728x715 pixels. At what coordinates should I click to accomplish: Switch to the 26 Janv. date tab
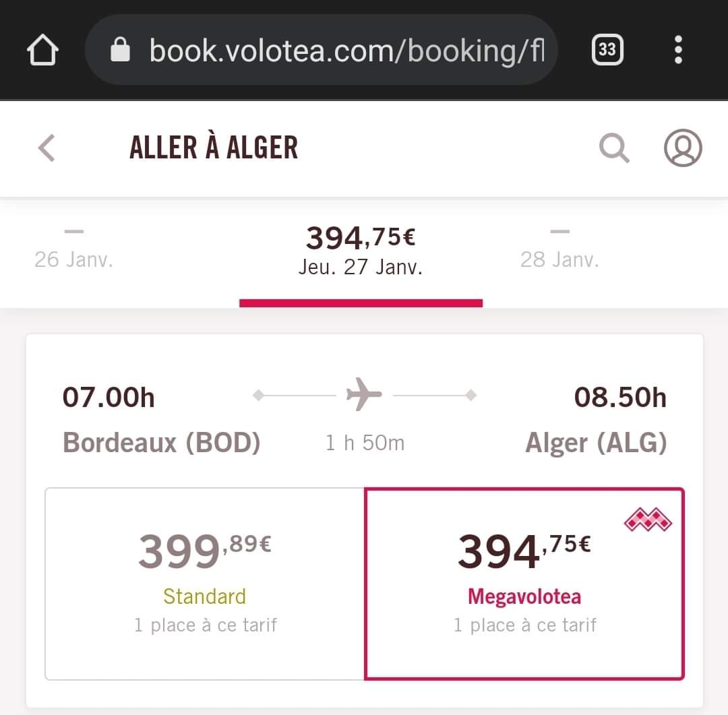[x=74, y=251]
